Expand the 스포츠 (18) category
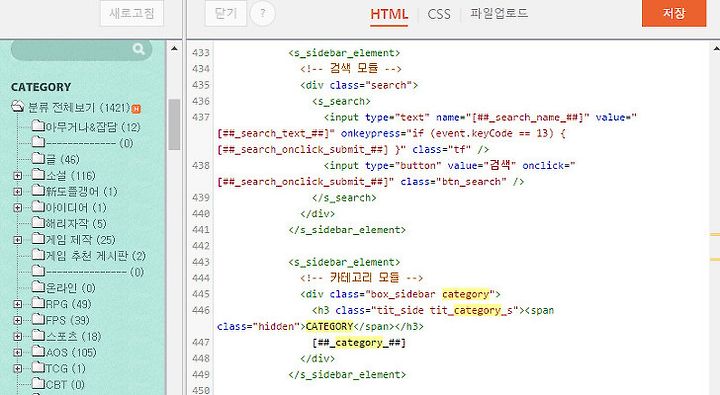720x395 pixels. (17, 336)
